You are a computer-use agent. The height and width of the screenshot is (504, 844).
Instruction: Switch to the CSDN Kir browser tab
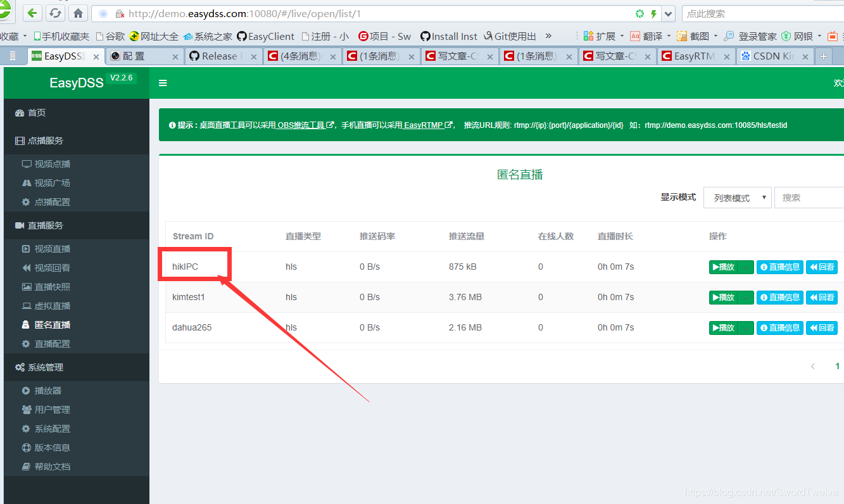tap(775, 56)
